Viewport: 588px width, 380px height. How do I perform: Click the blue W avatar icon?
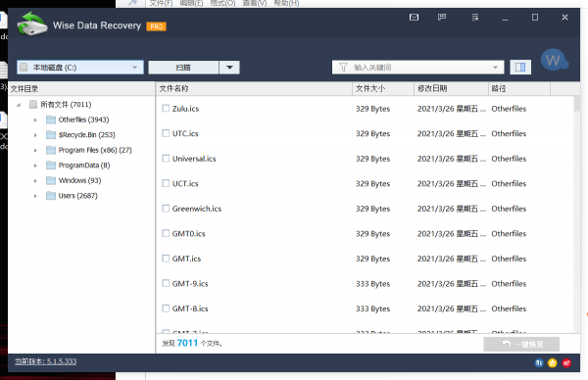point(554,60)
